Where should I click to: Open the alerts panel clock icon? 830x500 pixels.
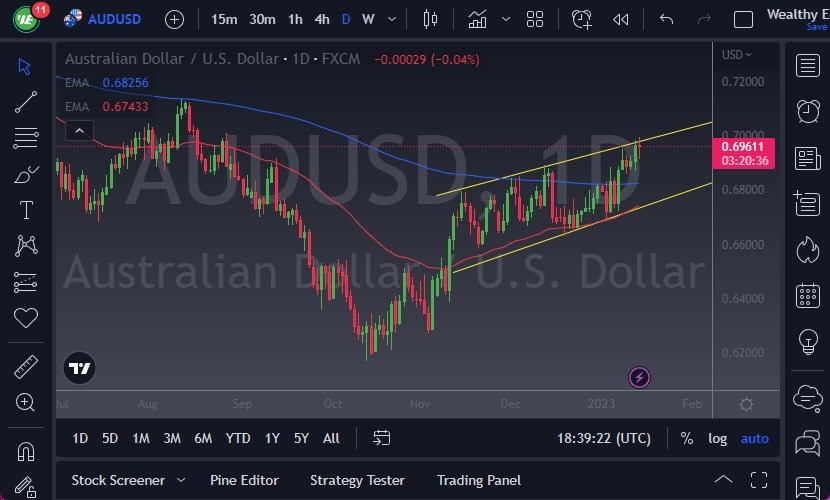coord(808,112)
